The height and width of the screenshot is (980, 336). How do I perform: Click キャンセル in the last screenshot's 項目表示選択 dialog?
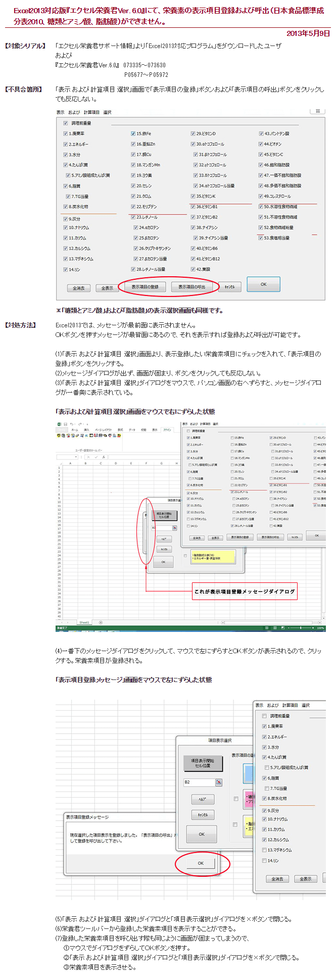click(203, 815)
